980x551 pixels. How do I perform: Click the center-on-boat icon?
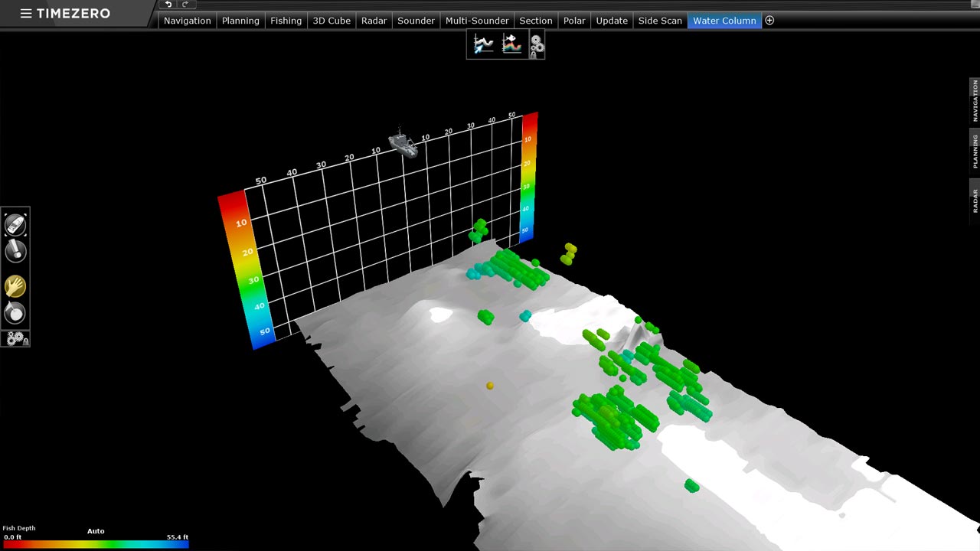(15, 224)
